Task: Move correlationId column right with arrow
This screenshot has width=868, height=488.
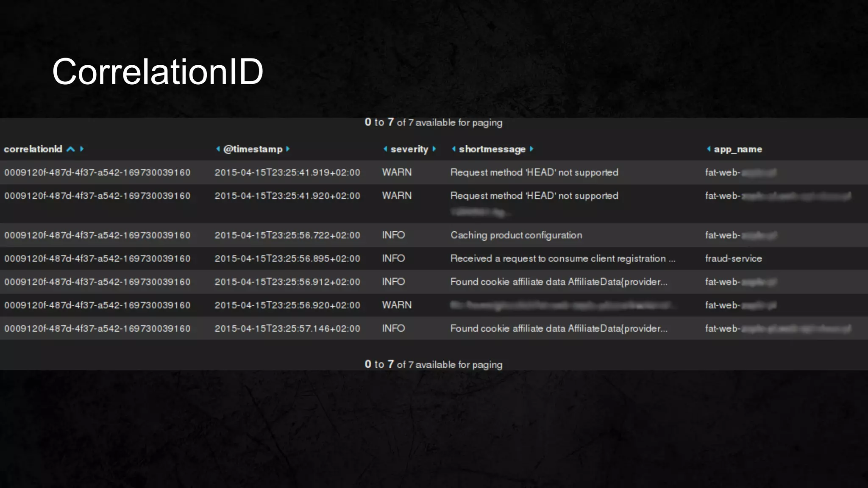Action: (x=82, y=149)
